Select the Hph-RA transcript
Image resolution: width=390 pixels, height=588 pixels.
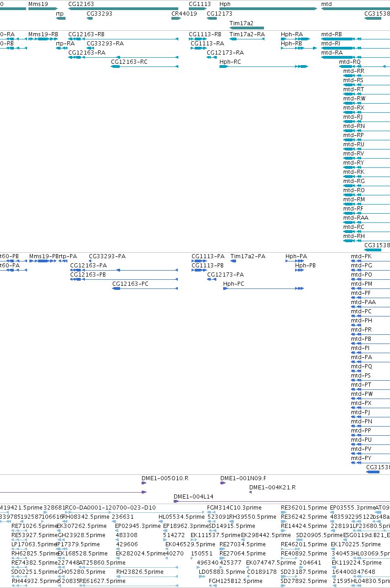pyautogui.click(x=294, y=39)
